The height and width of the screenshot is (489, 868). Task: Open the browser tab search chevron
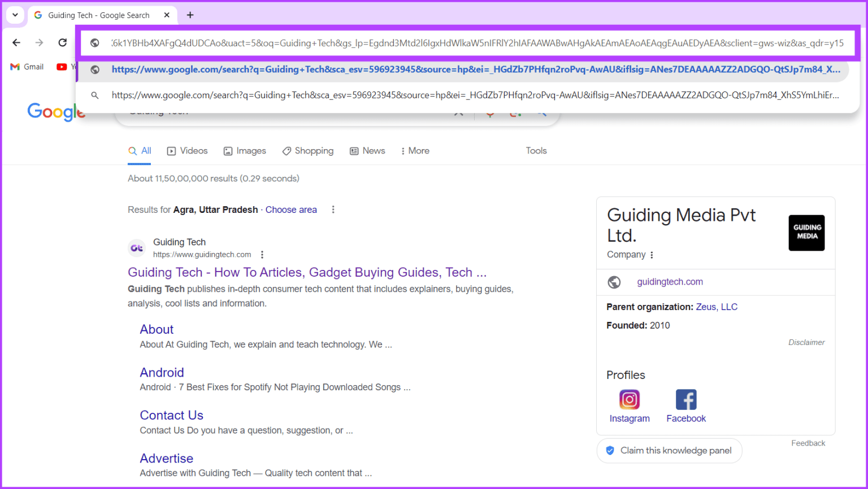click(15, 15)
